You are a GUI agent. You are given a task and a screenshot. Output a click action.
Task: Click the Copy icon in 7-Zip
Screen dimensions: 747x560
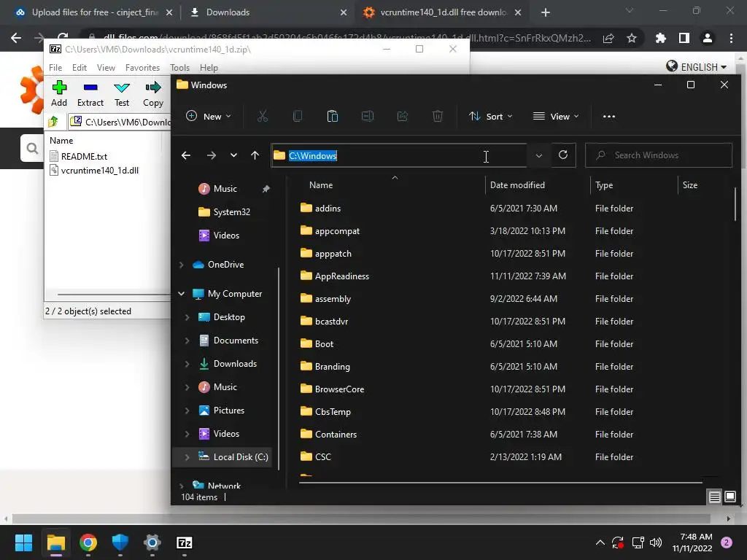tap(153, 87)
